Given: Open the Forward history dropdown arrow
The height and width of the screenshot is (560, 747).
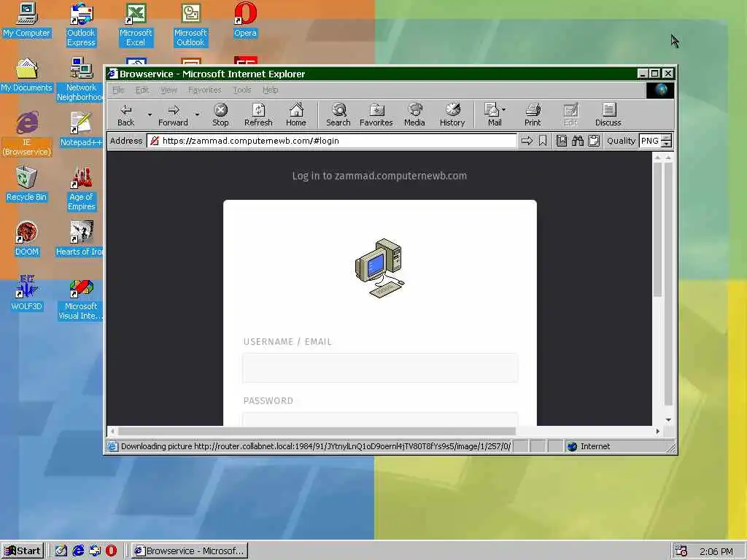Looking at the screenshot, I should tap(197, 114).
